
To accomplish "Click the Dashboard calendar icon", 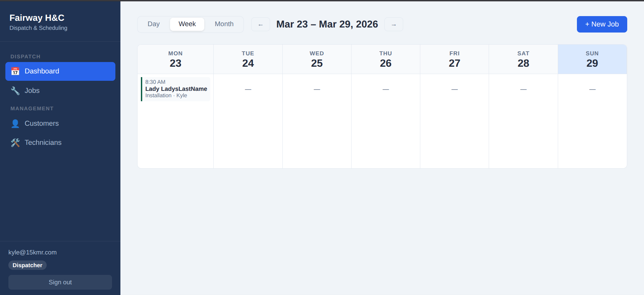I will pyautogui.click(x=15, y=71).
